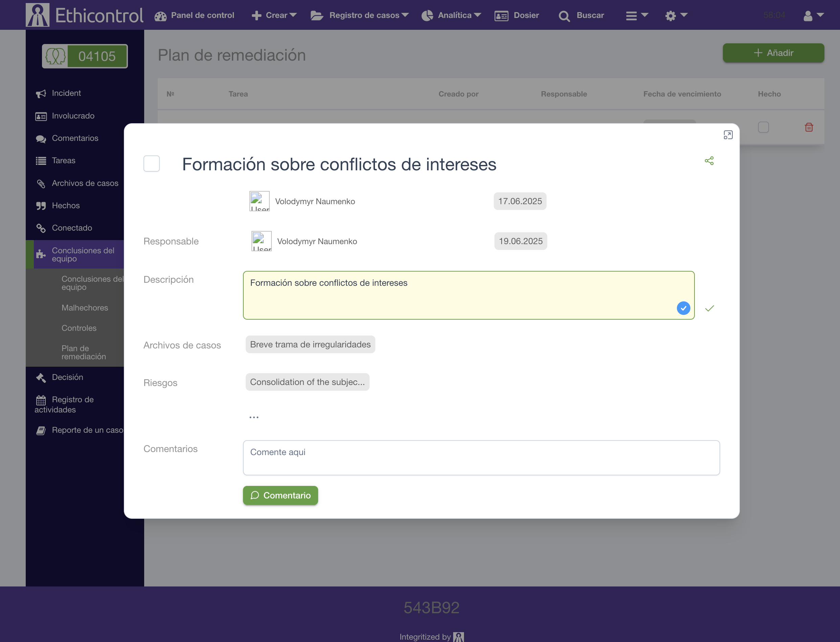Open the settings gear dropdown

point(676,15)
